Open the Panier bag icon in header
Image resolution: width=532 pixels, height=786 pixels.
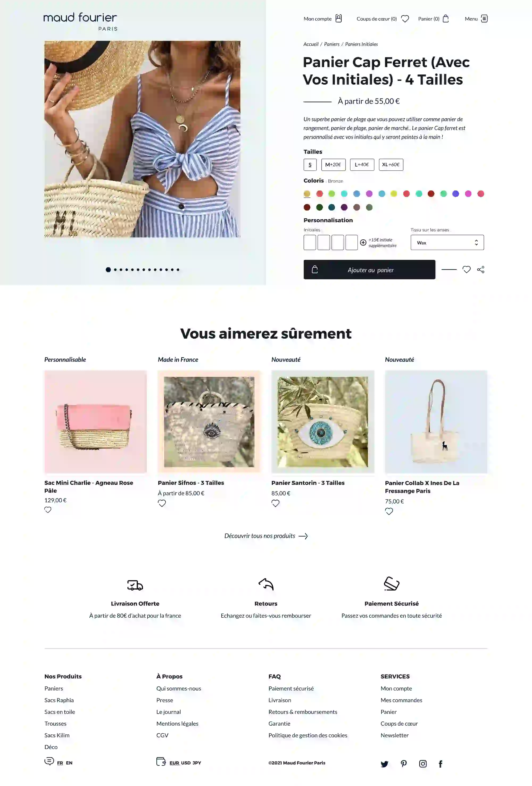click(x=446, y=18)
